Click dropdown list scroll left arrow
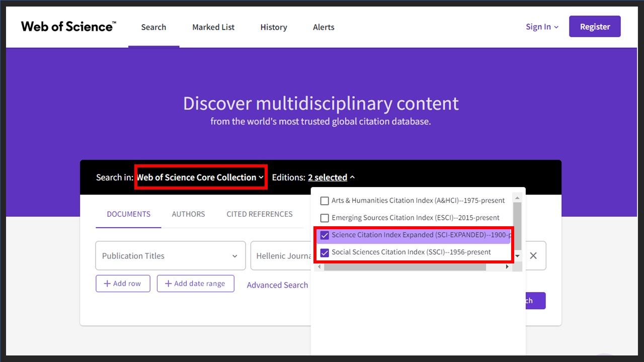 [319, 267]
